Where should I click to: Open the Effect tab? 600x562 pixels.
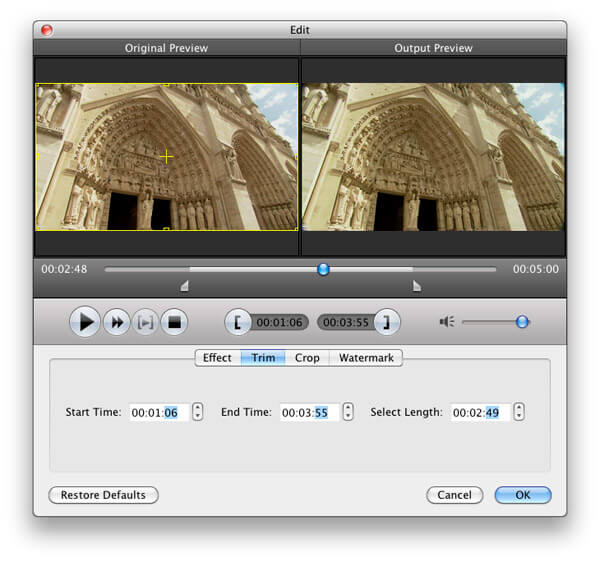click(217, 358)
